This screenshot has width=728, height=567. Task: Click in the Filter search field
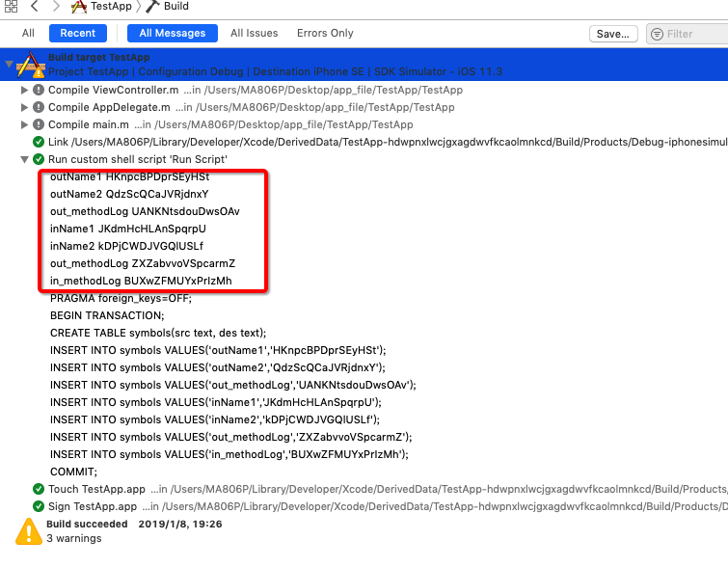(x=692, y=34)
